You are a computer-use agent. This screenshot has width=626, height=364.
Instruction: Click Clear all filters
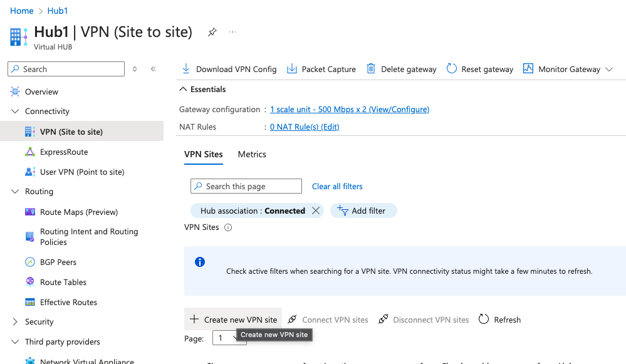(337, 187)
